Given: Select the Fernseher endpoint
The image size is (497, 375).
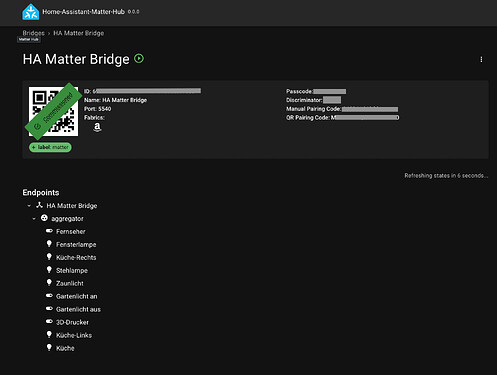Looking at the screenshot, I should (x=71, y=231).
